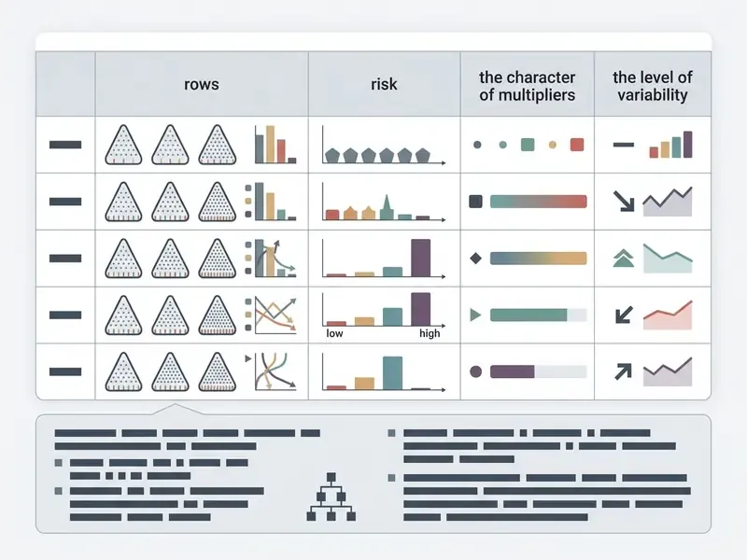Click the up-right arrow in last row
The width and height of the screenshot is (747, 560).
click(x=623, y=371)
